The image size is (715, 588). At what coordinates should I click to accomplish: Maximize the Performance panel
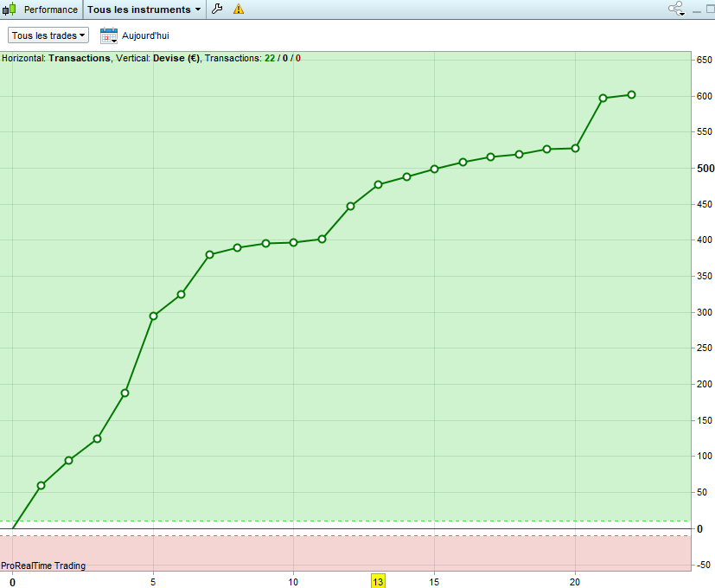pyautogui.click(x=711, y=10)
